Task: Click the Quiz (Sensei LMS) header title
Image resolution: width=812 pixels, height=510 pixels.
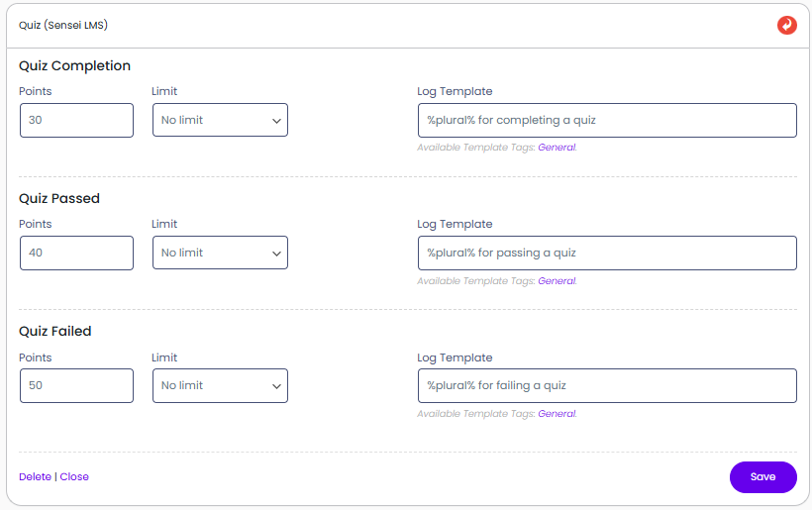Action: click(x=63, y=25)
